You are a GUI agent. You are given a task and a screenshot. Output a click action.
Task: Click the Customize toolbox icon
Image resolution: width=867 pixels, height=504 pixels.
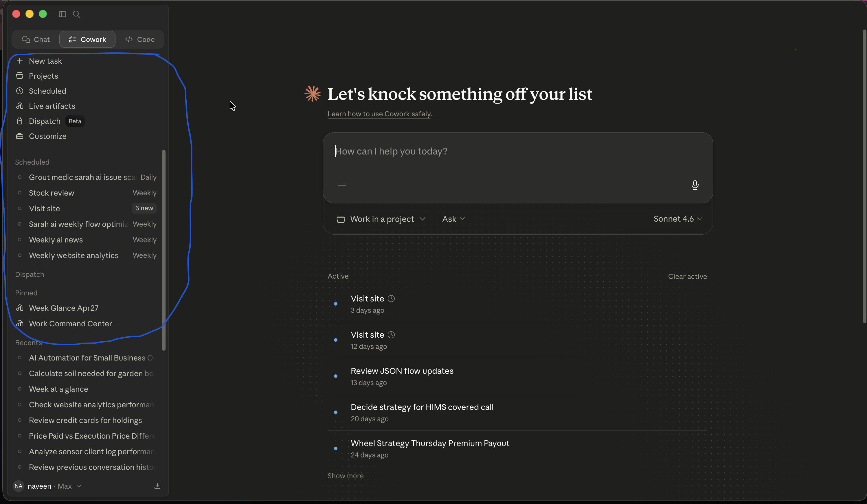click(20, 136)
